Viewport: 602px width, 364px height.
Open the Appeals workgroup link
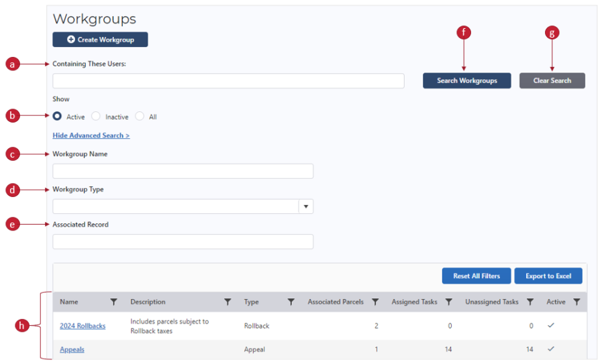pyautogui.click(x=72, y=349)
